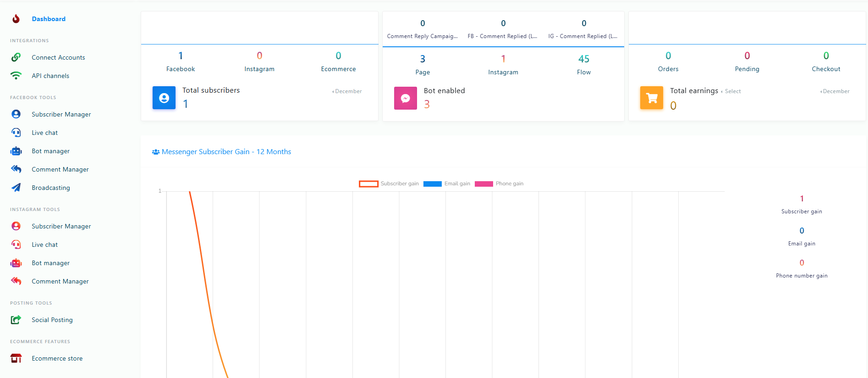Click the Phone number gain summary

[802, 269]
